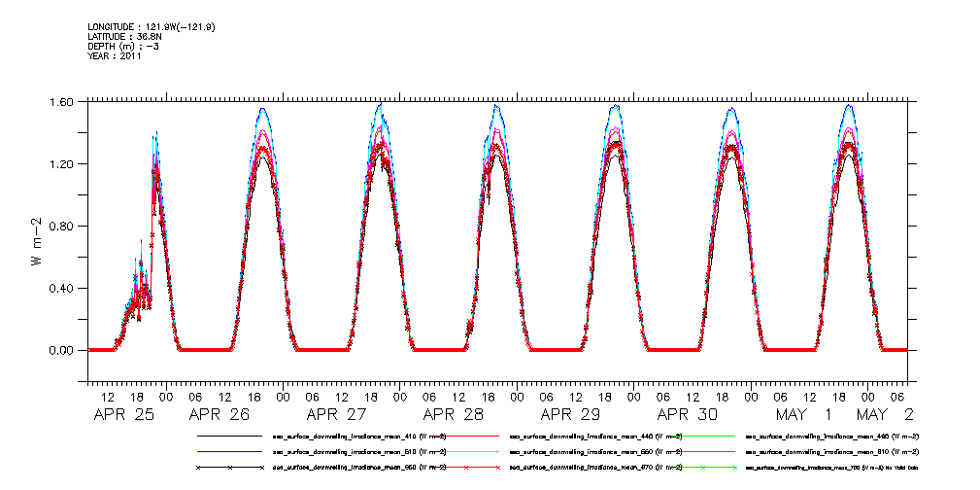The height and width of the screenshot is (490, 980).
Task: Click the black x-marked 650 legend line
Action: coord(229,468)
